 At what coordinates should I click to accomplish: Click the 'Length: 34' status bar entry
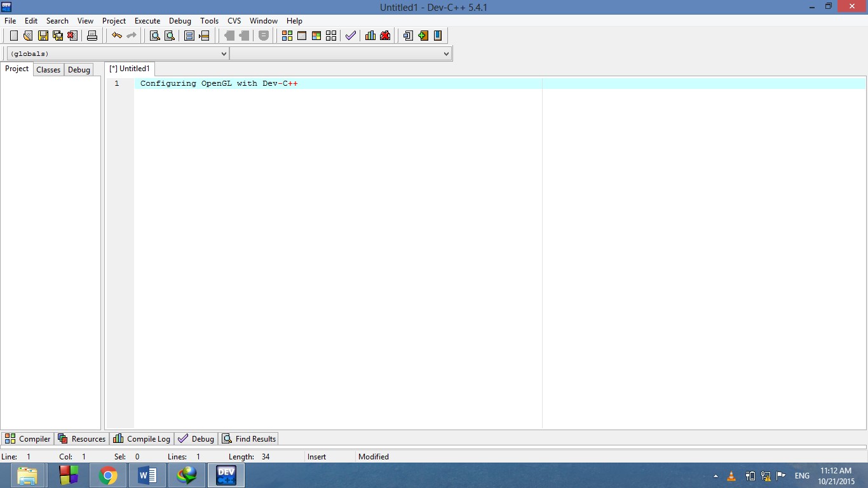[x=249, y=457]
